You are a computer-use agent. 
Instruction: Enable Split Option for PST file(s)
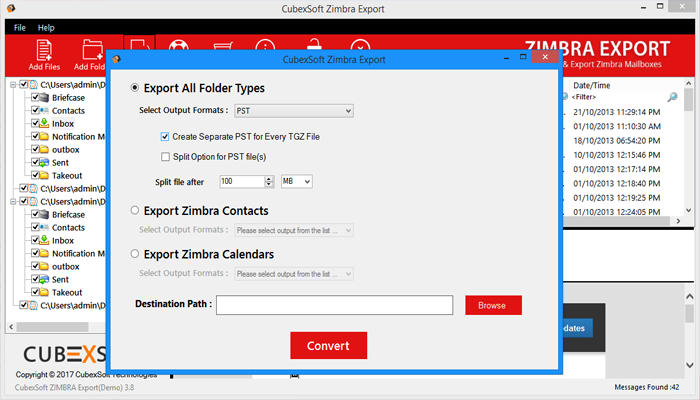click(165, 157)
